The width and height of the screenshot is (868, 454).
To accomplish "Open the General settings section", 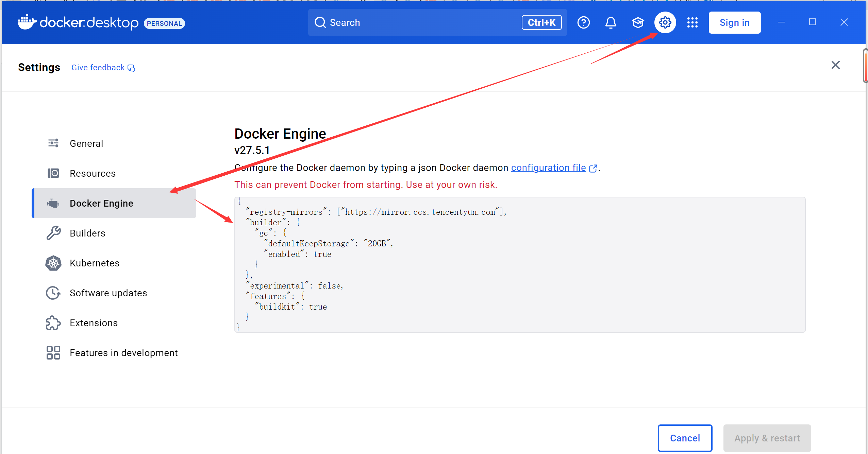I will [x=86, y=143].
